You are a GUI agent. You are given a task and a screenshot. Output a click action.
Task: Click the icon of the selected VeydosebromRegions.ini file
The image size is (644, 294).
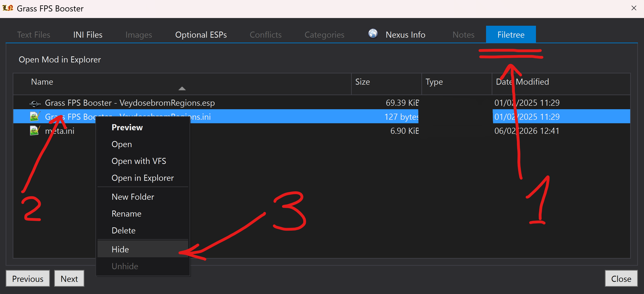coord(35,117)
